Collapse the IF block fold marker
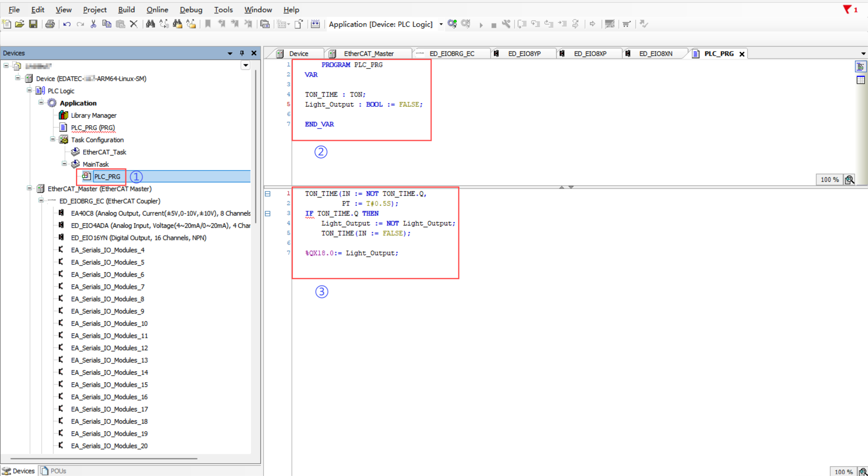The width and height of the screenshot is (868, 476). (267, 213)
